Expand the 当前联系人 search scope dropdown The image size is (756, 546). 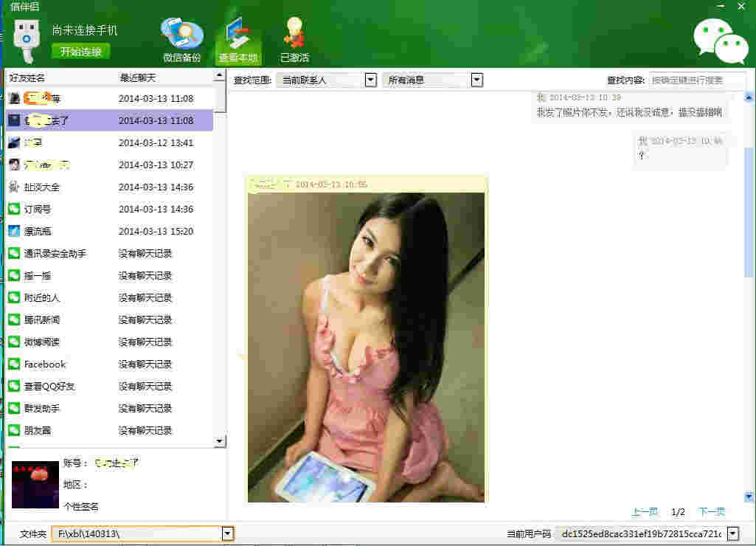coord(371,80)
